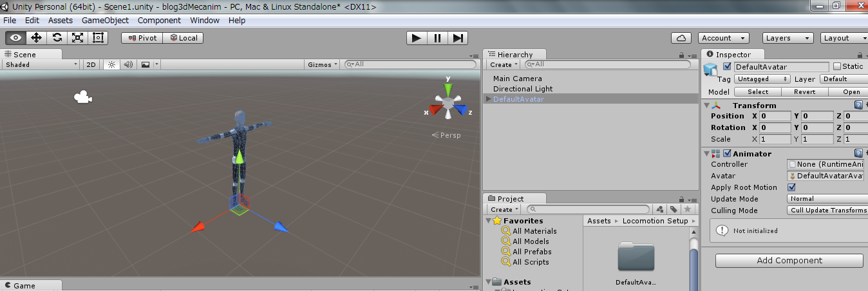The width and height of the screenshot is (868, 291).
Task: Select the Move tool
Action: click(37, 38)
